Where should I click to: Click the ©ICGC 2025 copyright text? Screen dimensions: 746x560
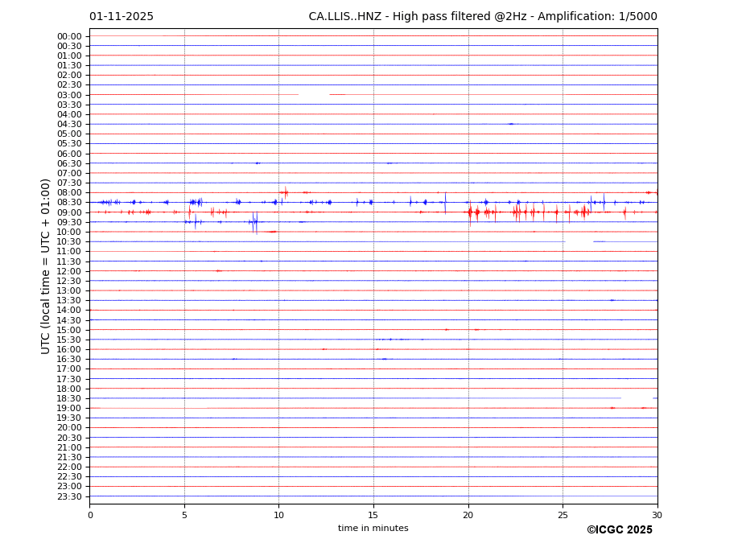[x=619, y=530]
